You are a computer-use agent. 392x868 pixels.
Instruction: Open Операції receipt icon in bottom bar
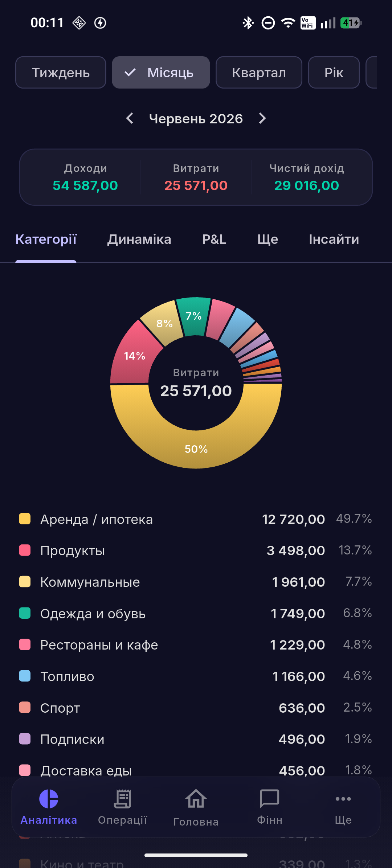tap(123, 799)
